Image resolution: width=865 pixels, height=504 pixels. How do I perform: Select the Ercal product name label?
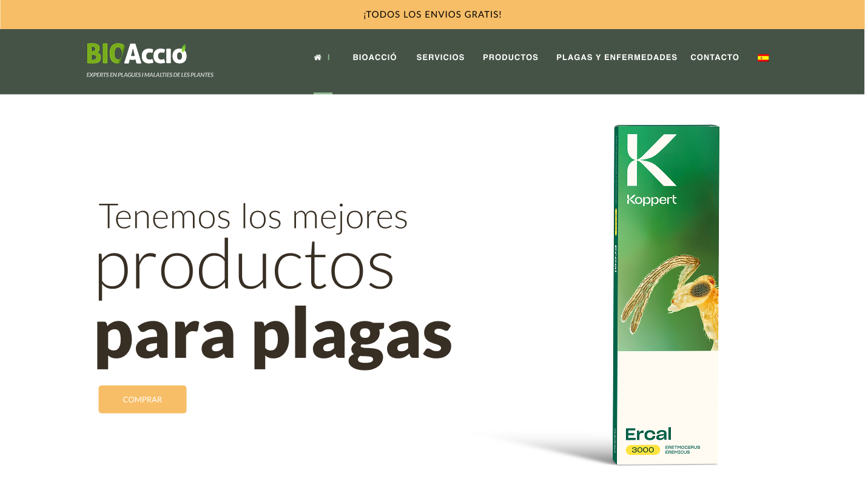[648, 434]
